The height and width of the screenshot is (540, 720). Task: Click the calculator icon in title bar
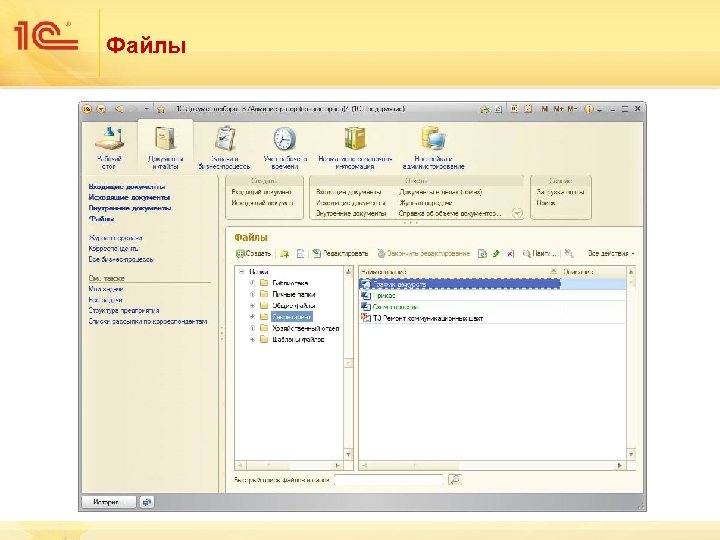(x=514, y=109)
